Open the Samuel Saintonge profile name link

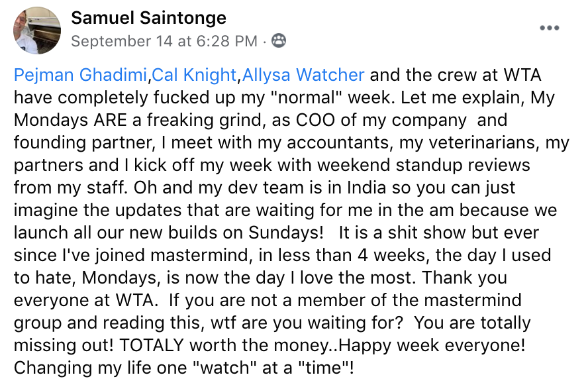(x=148, y=18)
